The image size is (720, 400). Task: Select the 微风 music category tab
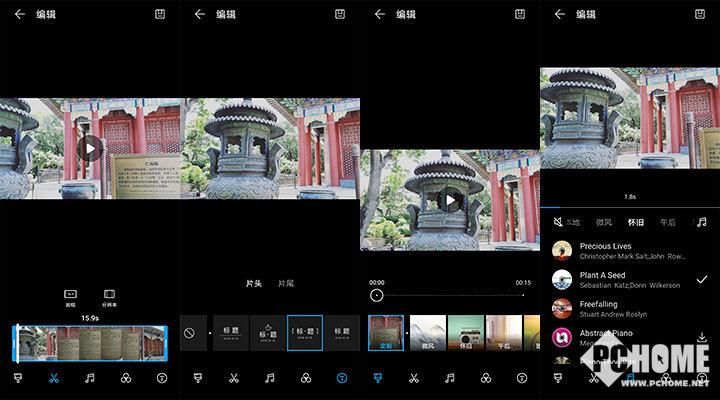click(604, 222)
